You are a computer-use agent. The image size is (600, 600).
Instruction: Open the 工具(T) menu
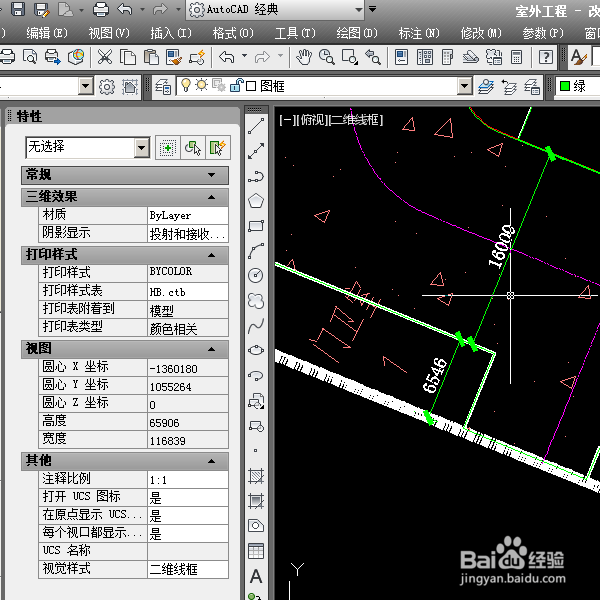click(295, 33)
